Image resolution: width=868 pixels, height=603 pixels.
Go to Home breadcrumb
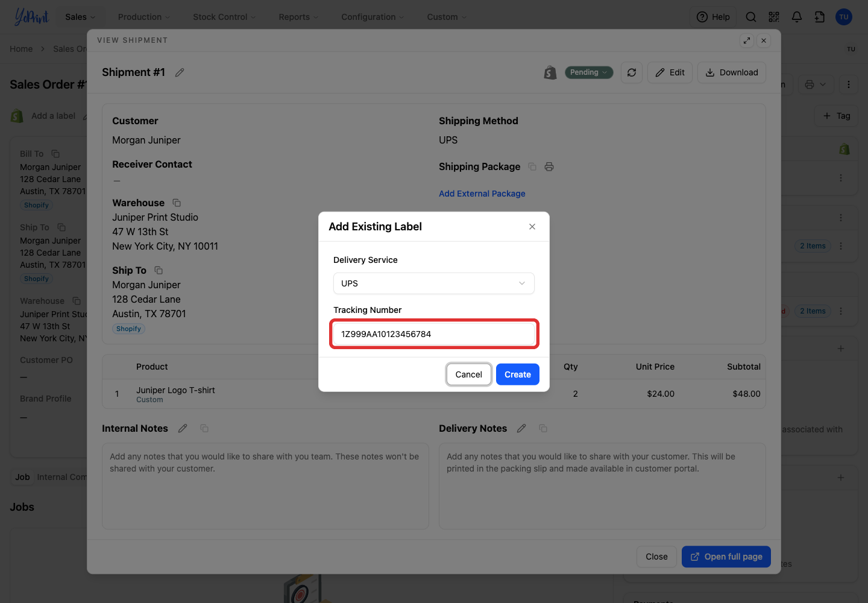21,49
